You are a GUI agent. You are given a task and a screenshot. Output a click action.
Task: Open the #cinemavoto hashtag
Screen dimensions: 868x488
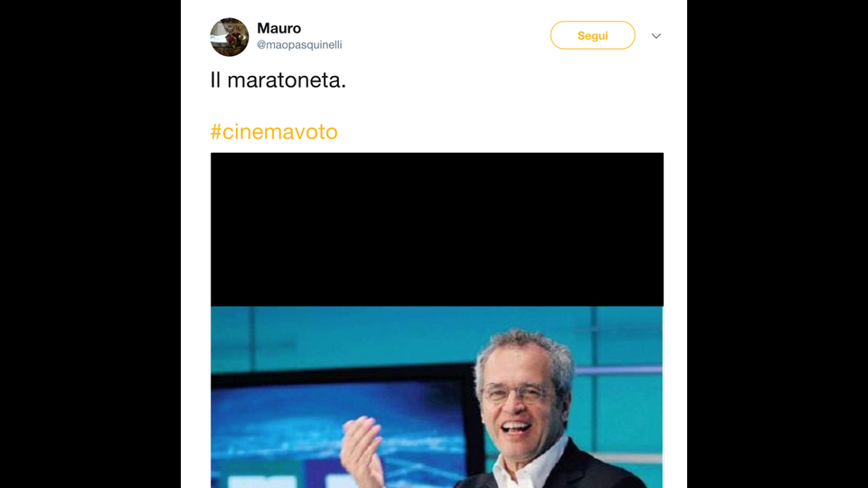click(274, 132)
